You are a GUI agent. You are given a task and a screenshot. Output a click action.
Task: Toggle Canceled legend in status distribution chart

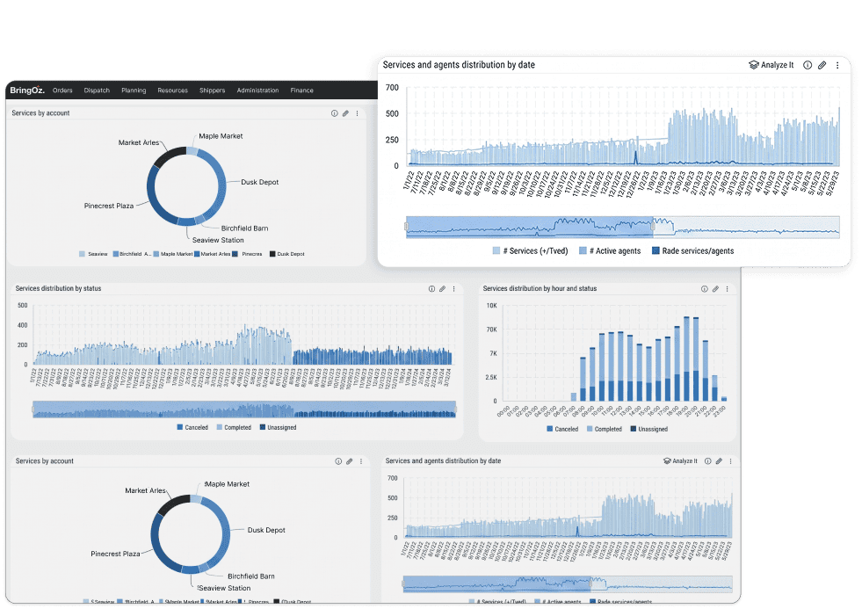[192, 427]
